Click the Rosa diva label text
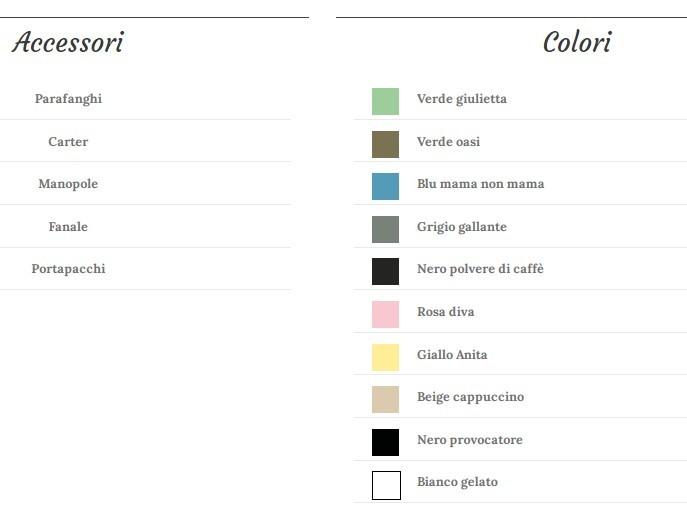 coord(445,312)
